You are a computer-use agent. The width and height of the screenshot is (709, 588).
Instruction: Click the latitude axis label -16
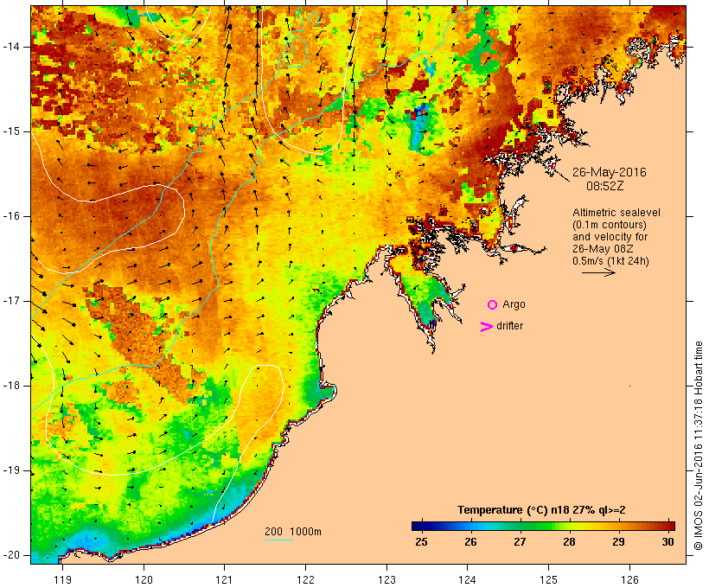tap(11, 216)
